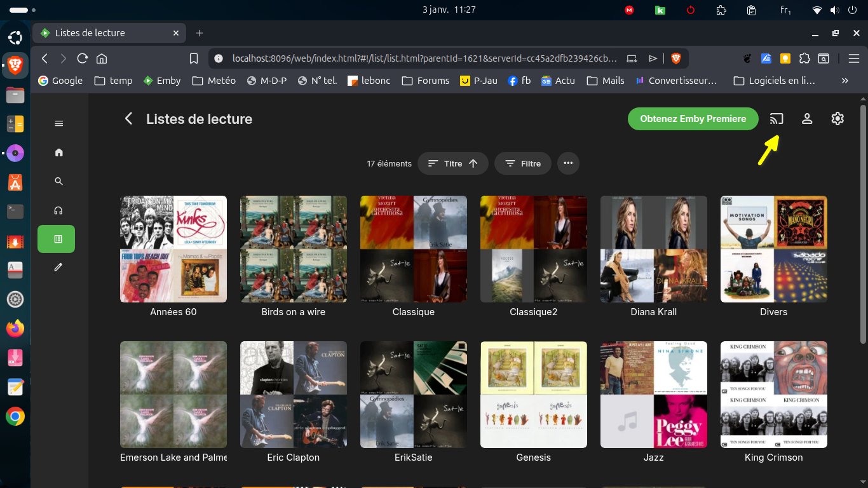Image resolution: width=868 pixels, height=488 pixels.
Task: Open the King Crimson playlist thumbnail
Action: pos(773,395)
